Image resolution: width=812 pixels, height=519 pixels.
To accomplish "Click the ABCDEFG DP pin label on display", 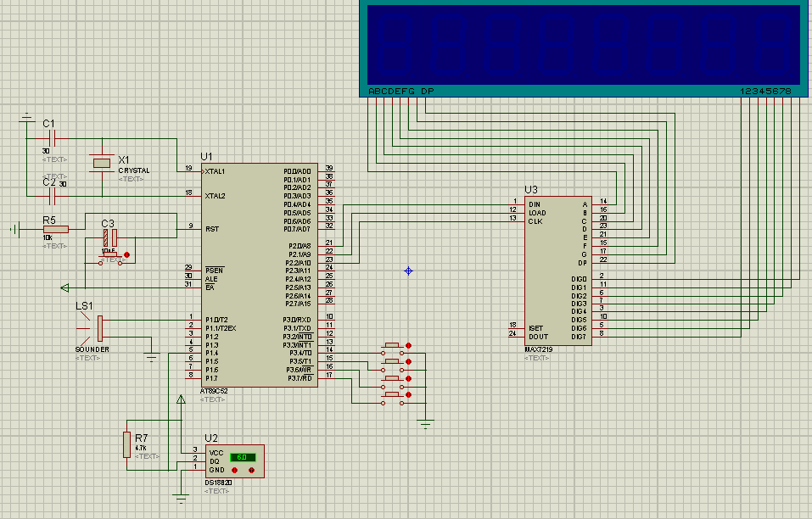I will coord(401,91).
